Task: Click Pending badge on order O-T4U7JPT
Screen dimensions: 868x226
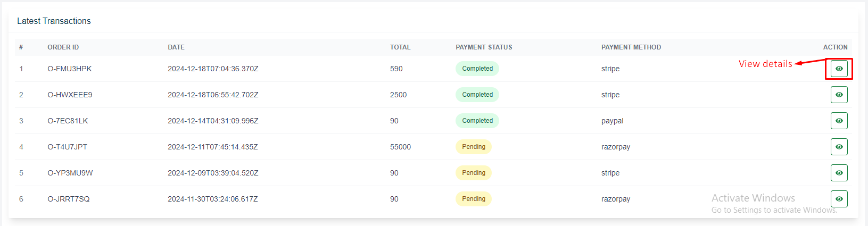Action: pyautogui.click(x=473, y=147)
